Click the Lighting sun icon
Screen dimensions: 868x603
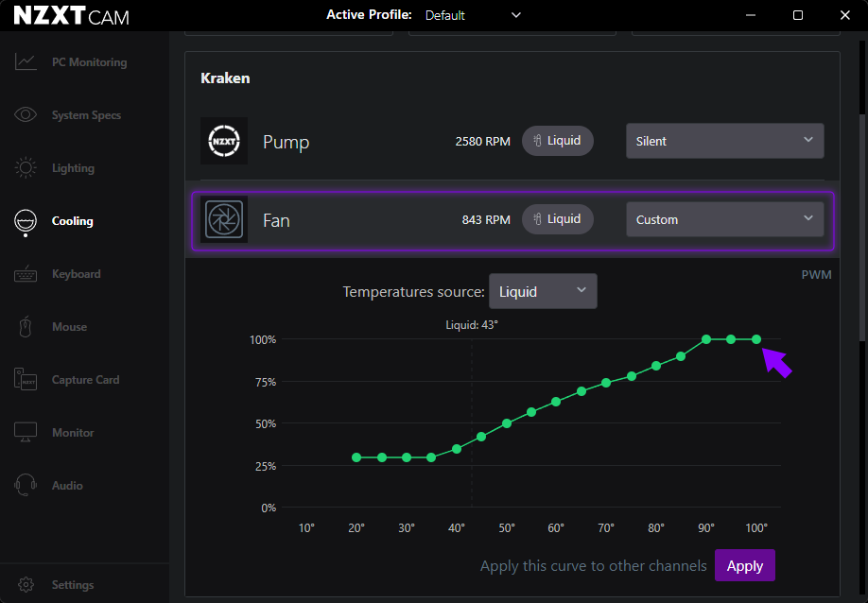pos(26,168)
